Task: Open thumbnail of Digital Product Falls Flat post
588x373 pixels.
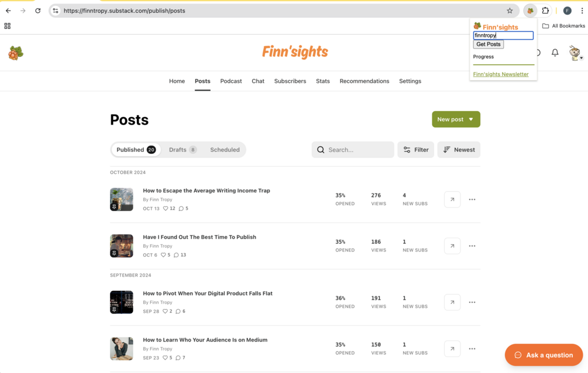Action: 122,302
